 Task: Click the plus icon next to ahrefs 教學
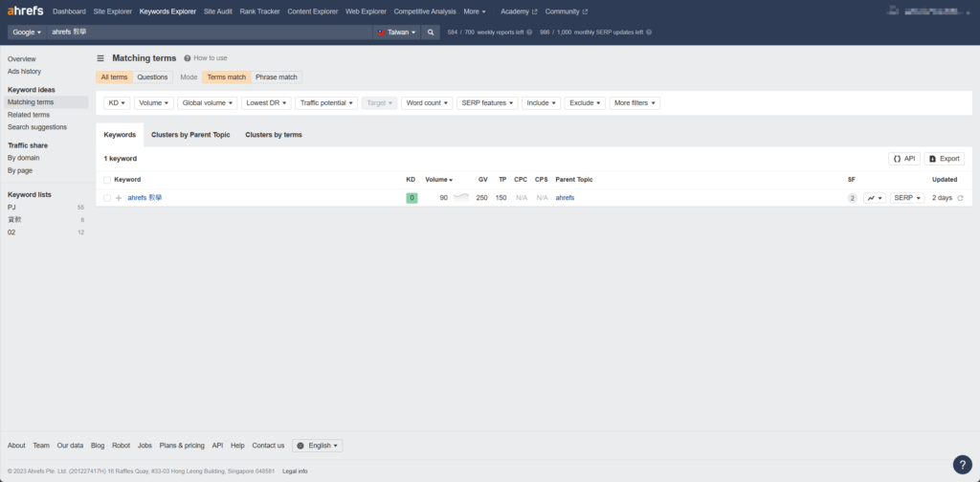pyautogui.click(x=119, y=198)
